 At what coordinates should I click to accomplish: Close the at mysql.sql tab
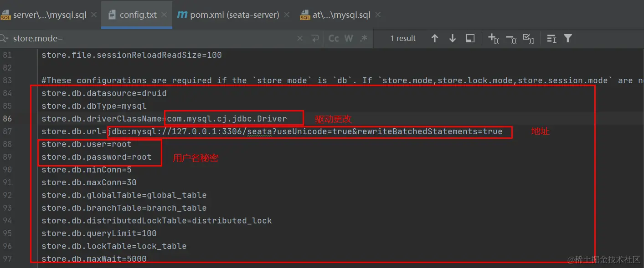378,15
